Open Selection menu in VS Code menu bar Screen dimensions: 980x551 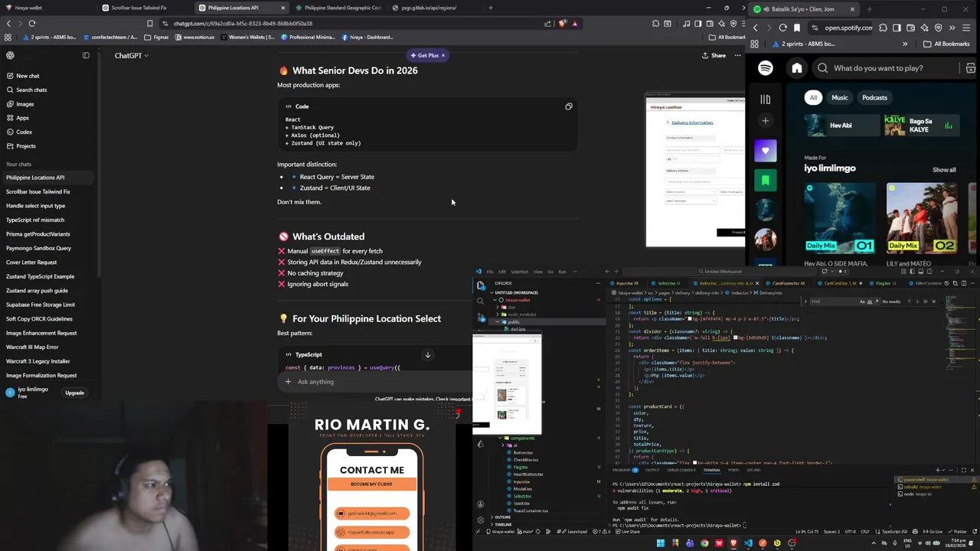519,272
